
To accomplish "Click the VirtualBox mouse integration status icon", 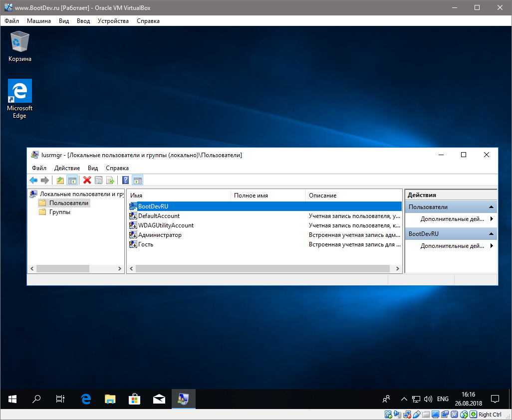I will [464, 415].
